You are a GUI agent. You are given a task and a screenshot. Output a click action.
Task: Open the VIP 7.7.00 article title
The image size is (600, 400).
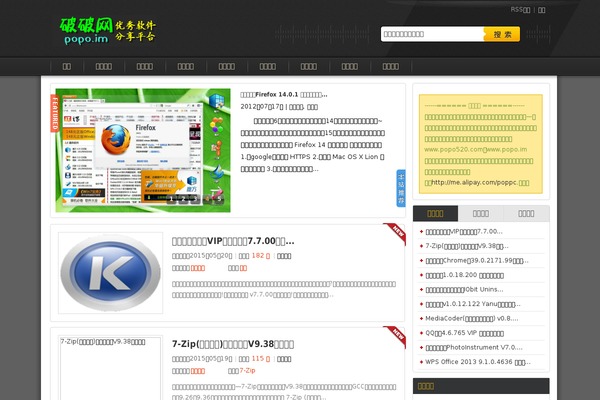point(233,241)
